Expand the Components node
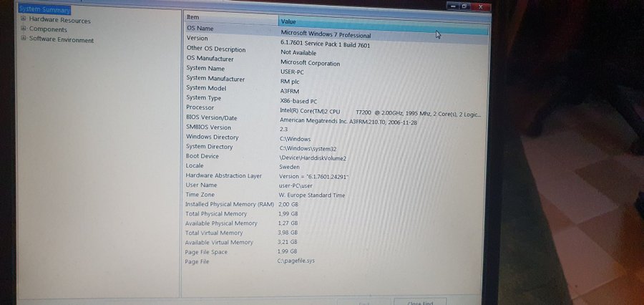644x305 pixels. (x=24, y=29)
